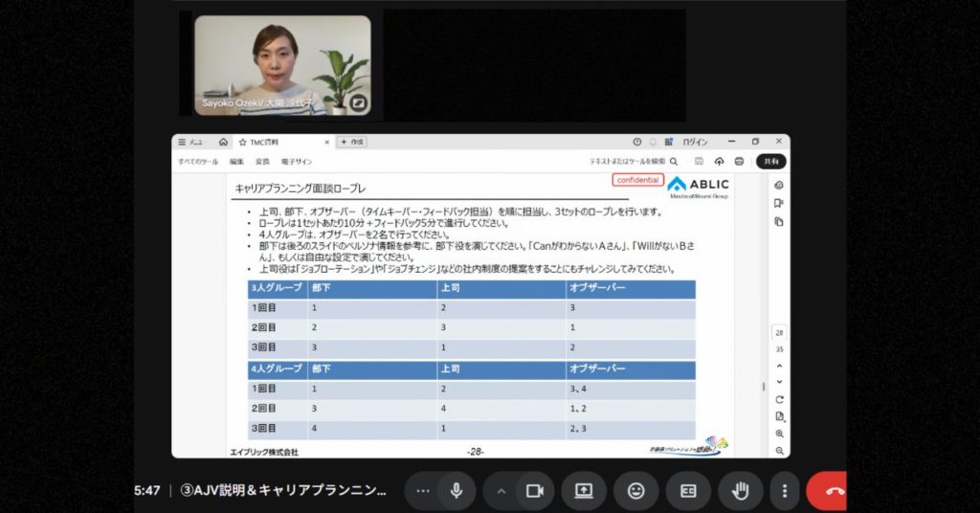Open the emoji reactions button
The image size is (980, 513).
(635, 490)
